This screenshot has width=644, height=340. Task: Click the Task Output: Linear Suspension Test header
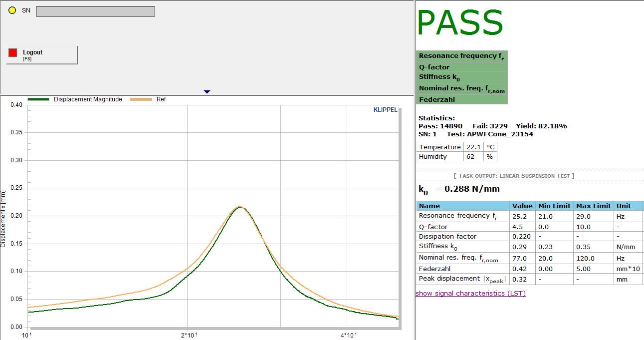pos(514,176)
